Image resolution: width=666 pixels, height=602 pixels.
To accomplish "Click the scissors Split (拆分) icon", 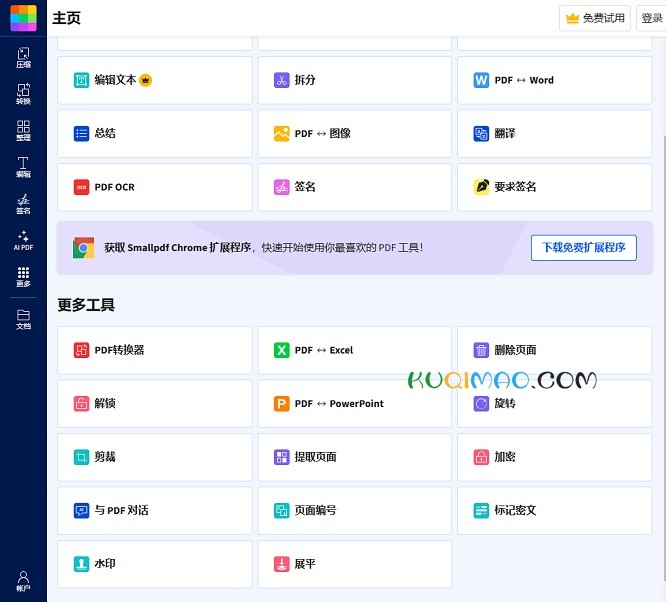I will click(281, 80).
